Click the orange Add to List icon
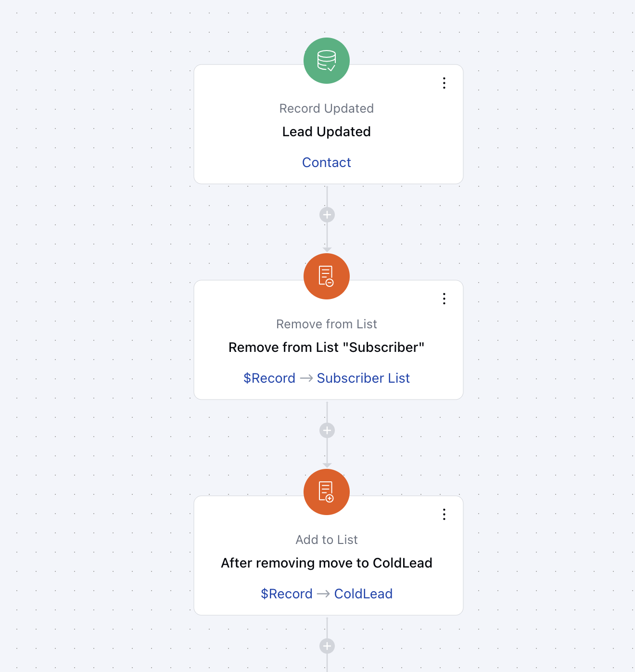635x672 pixels. 327,492
